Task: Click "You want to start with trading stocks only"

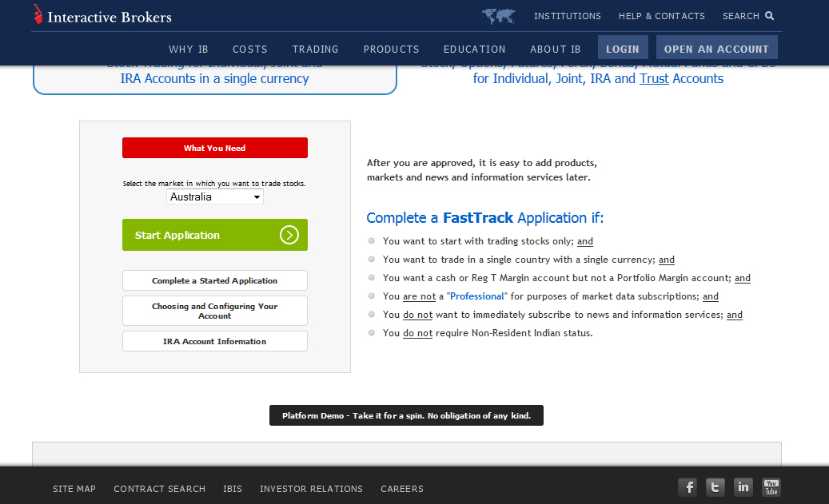Action: tap(478, 241)
